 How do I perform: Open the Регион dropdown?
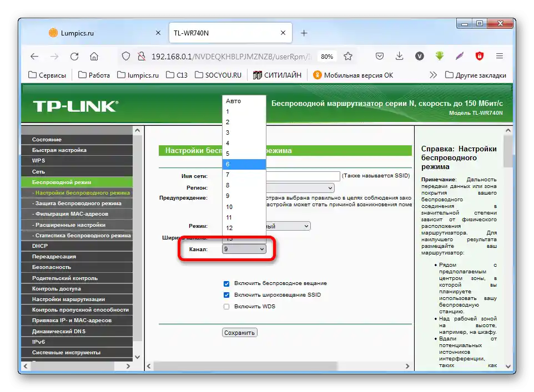300,188
